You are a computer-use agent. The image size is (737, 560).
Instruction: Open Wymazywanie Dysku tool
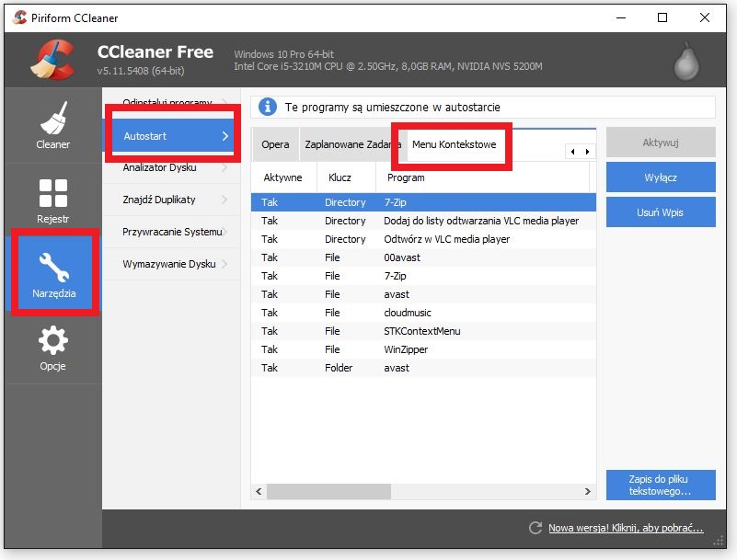click(x=171, y=264)
